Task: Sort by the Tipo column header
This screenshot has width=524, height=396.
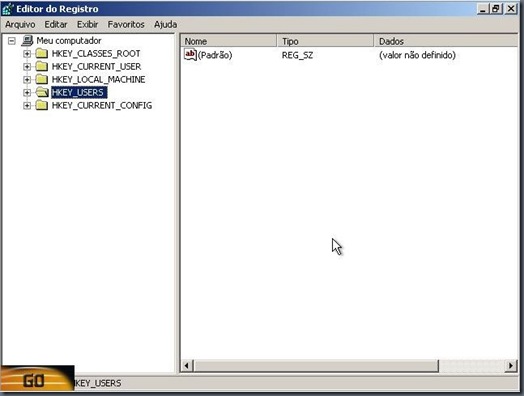Action: [x=325, y=41]
